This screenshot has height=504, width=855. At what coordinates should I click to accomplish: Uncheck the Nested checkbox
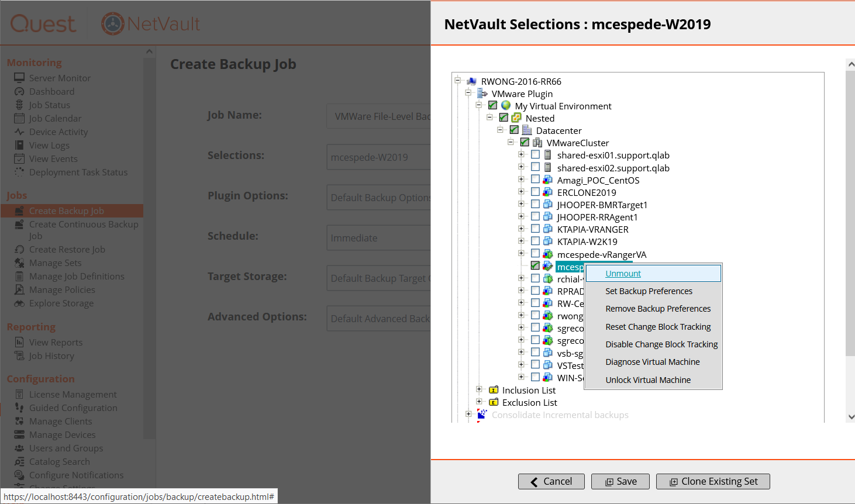tap(504, 118)
